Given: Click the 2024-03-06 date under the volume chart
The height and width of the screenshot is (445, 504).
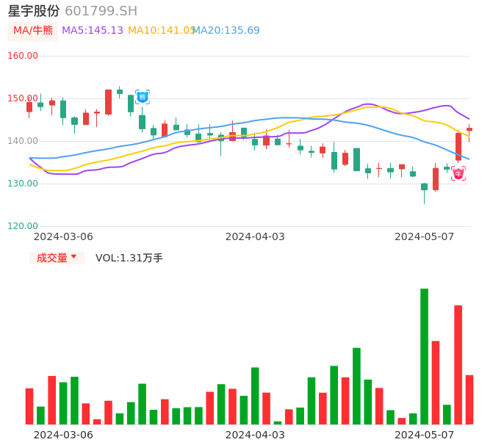Looking at the screenshot, I should 64,435.
